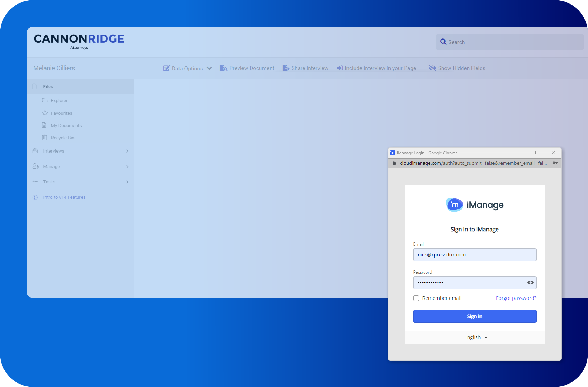Maximize the iManage Login window
588x387 pixels.
(x=537, y=153)
